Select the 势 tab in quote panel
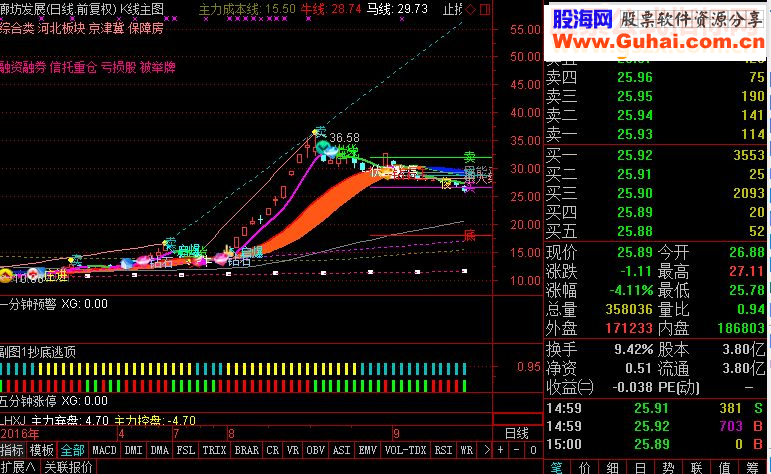This screenshot has height=474, width=771. 668,468
